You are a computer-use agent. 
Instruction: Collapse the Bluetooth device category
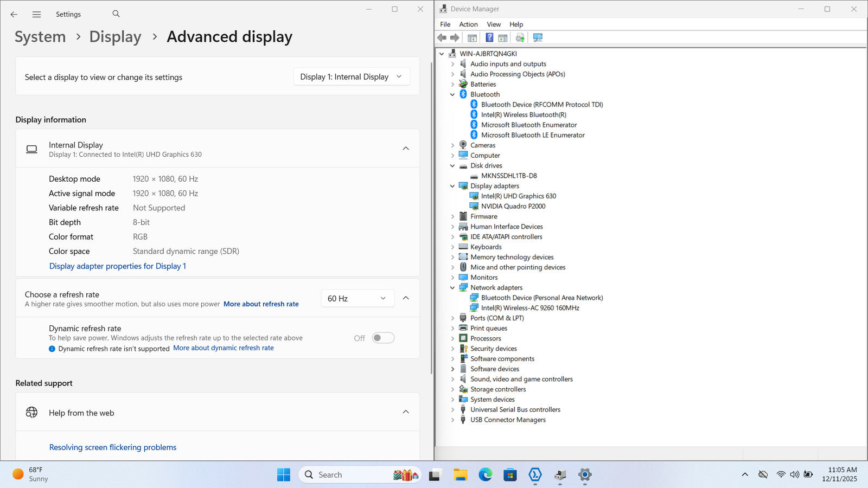pyautogui.click(x=452, y=94)
